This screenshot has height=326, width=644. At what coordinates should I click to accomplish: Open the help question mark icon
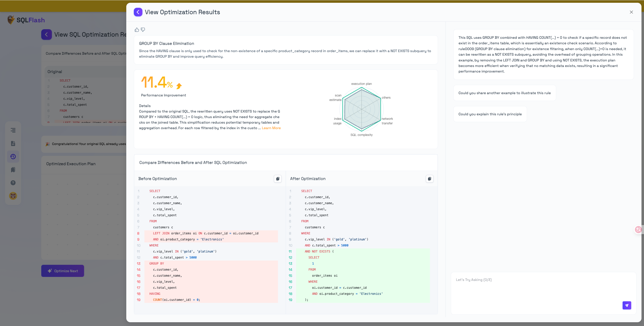coord(13,183)
